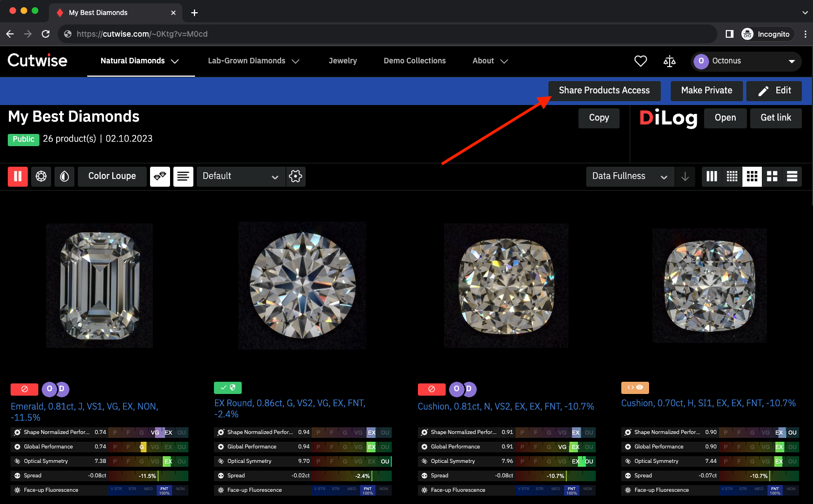Expand the Lab-Grown Diamonds menu
The image size is (813, 504).
pyautogui.click(x=253, y=61)
